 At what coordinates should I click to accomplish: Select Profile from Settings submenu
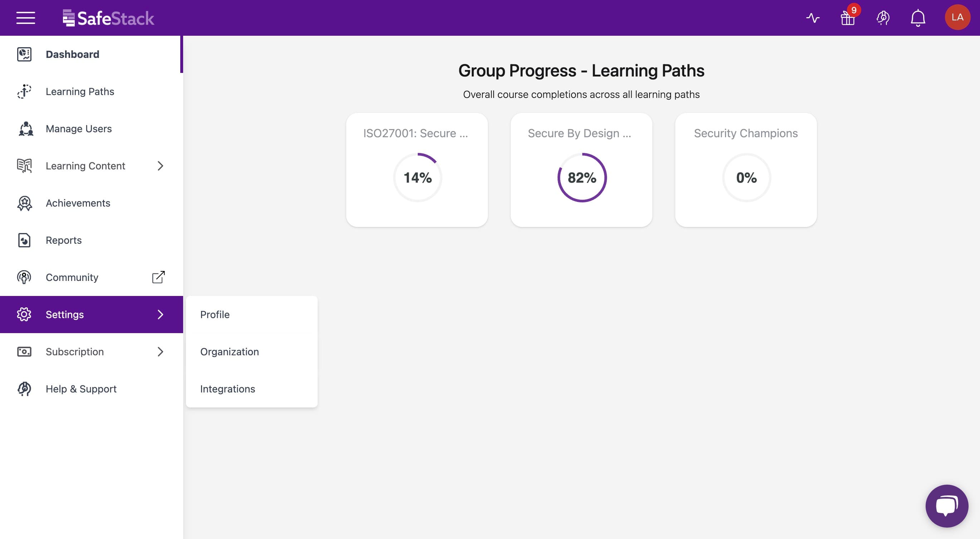pyautogui.click(x=215, y=315)
